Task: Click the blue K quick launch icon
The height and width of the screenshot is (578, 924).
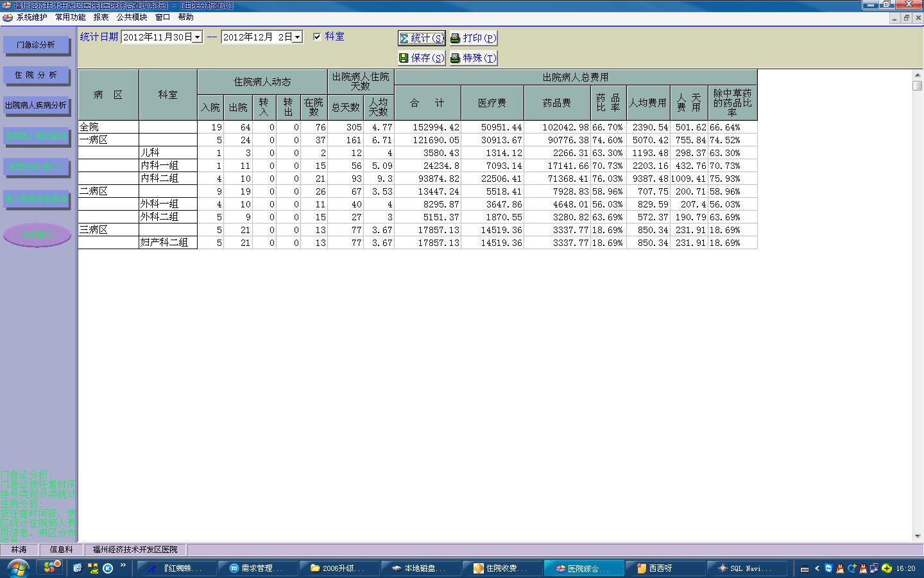Action: tap(108, 568)
